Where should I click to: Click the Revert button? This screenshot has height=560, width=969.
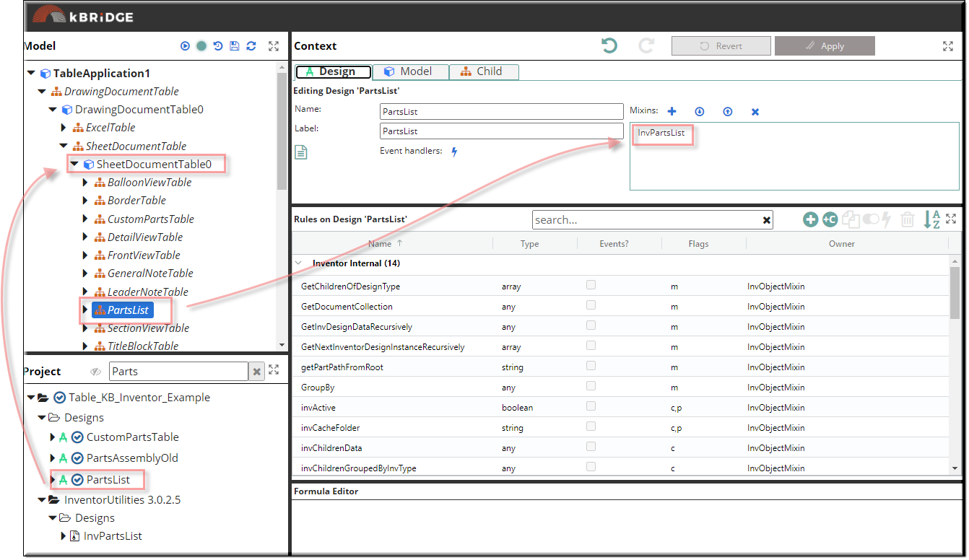[721, 46]
